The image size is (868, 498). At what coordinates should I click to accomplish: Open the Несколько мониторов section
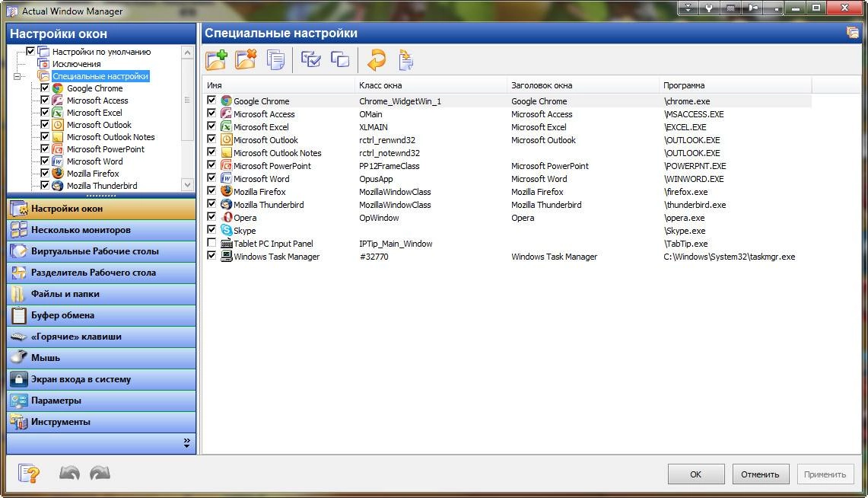(x=101, y=230)
